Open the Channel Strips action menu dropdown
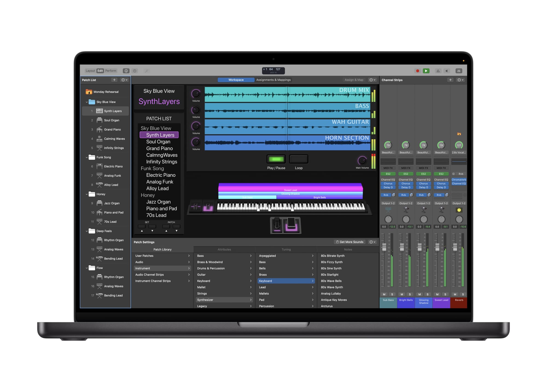Image resolution: width=547 pixels, height=392 pixels. [460, 80]
